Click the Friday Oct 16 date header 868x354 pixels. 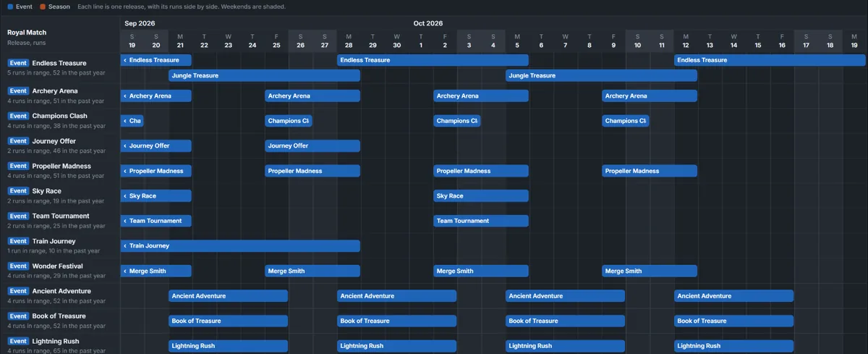click(782, 41)
